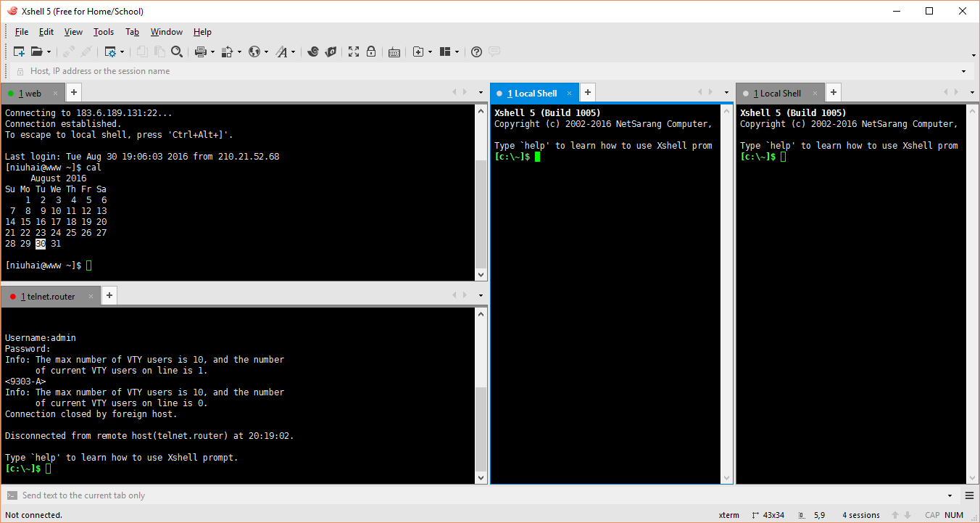This screenshot has height=523, width=980.
Task: Click the 'xterm' status bar entry
Action: [729, 515]
